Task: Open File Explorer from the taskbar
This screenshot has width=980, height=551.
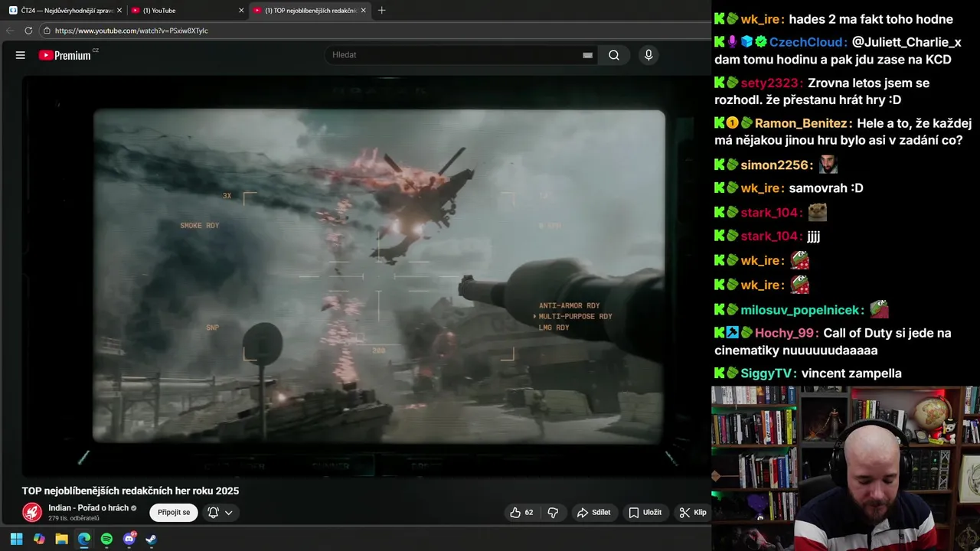Action: click(61, 539)
